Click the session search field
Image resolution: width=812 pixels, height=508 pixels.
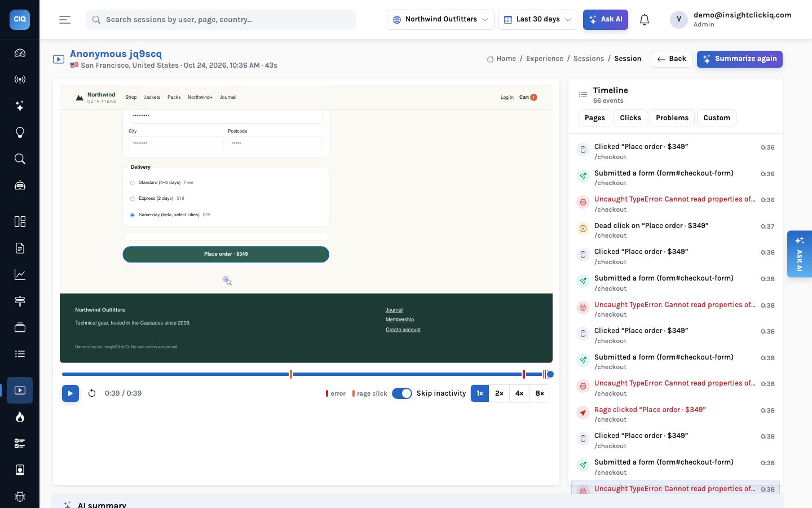[x=221, y=19]
